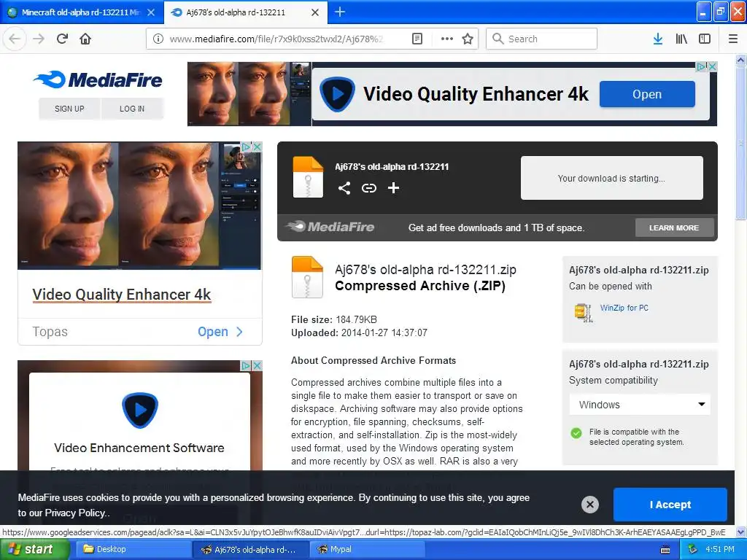Screen dimensions: 747x560
Task: Click the page vertical scrollbar thumb
Action: [740, 142]
